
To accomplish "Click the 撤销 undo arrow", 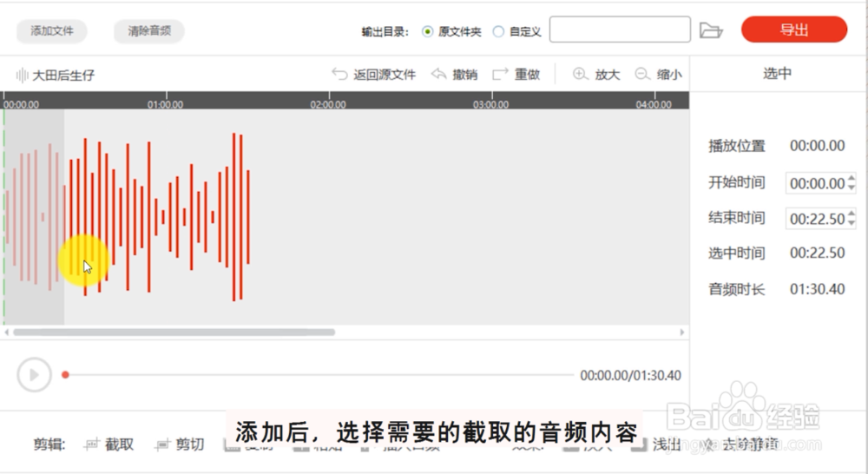I will coord(439,74).
